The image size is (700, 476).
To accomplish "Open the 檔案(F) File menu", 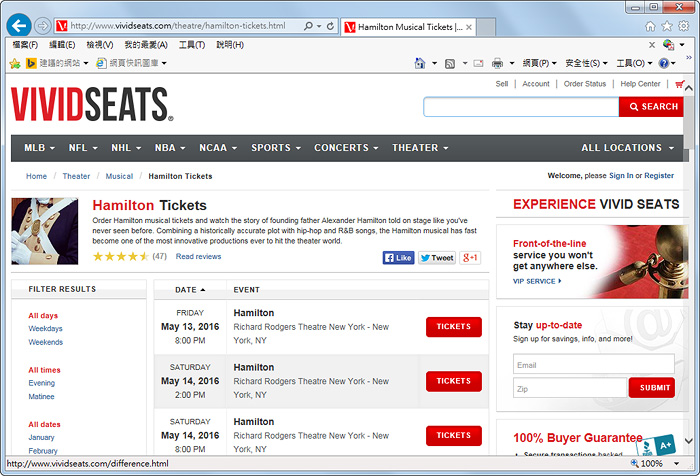I will [25, 45].
